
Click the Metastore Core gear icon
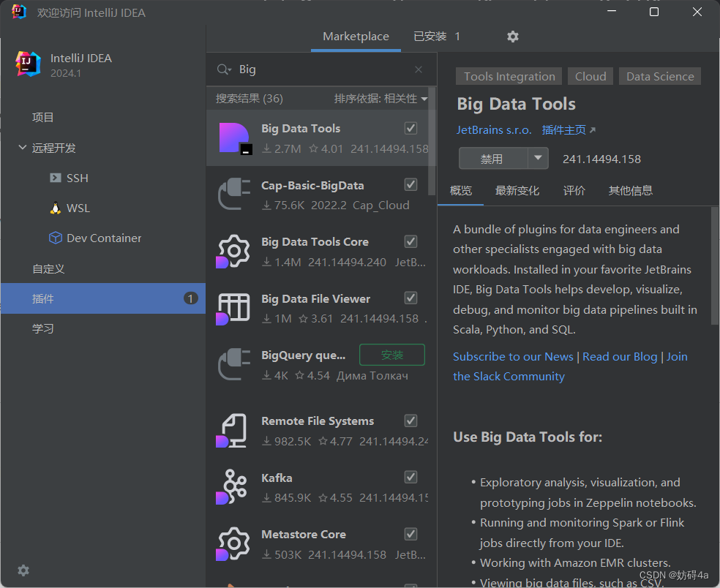click(233, 544)
